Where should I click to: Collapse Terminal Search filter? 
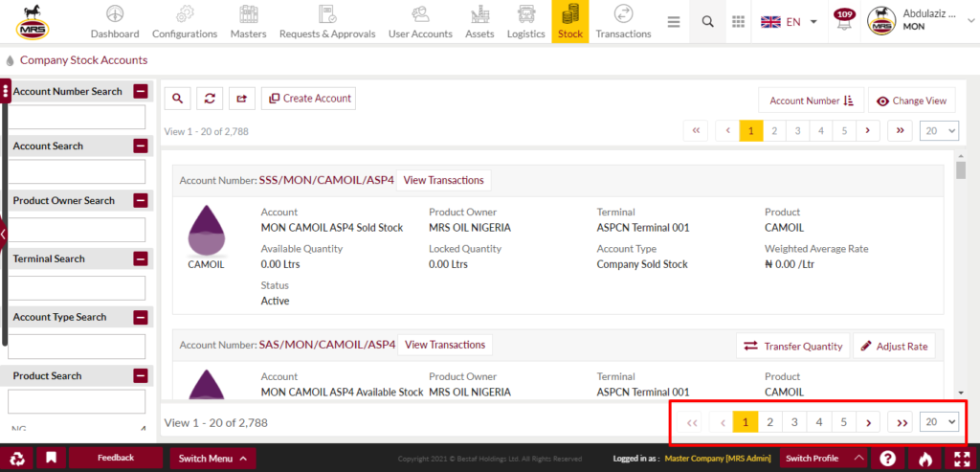point(141,258)
